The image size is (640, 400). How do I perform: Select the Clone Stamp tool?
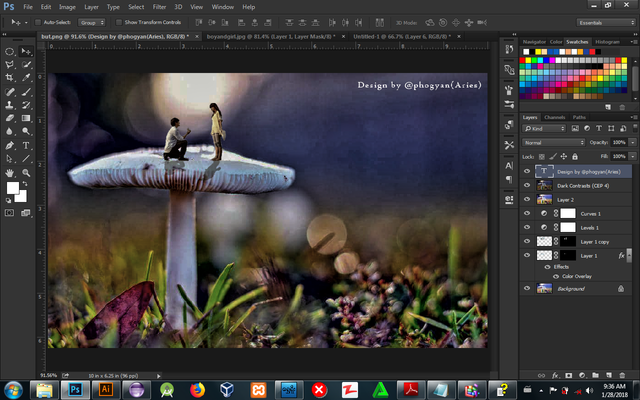tap(10, 104)
